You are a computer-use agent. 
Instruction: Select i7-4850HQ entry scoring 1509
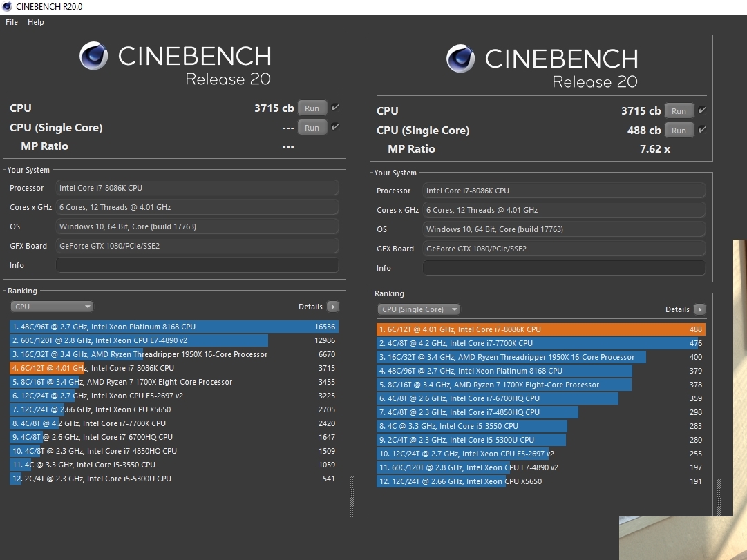point(174,451)
